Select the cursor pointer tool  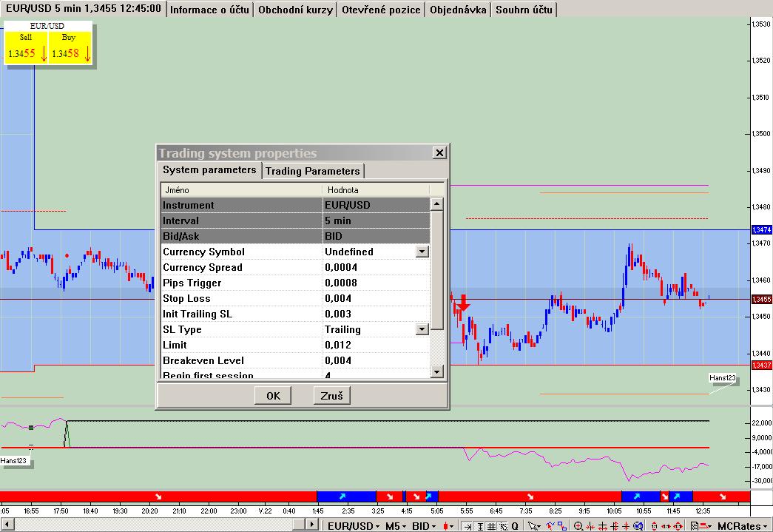(534, 526)
